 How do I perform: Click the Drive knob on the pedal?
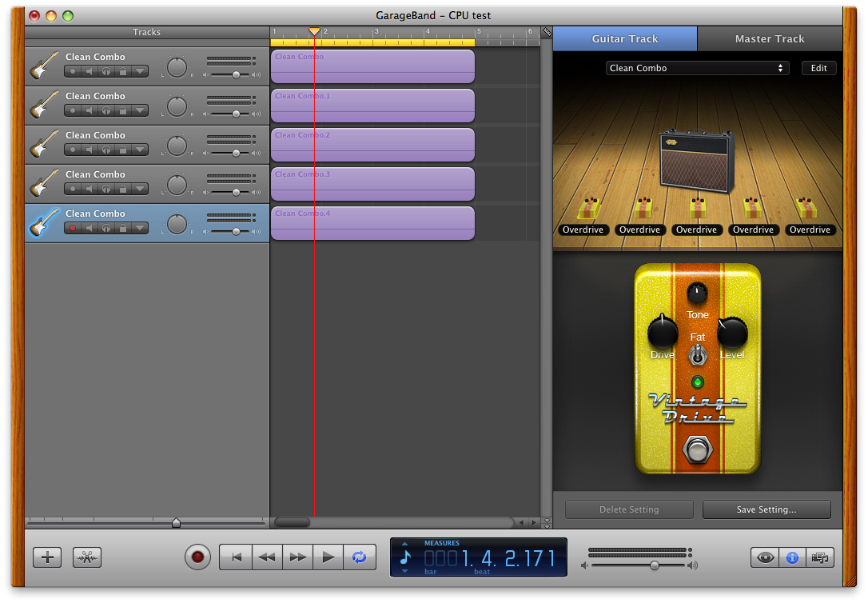click(x=663, y=332)
